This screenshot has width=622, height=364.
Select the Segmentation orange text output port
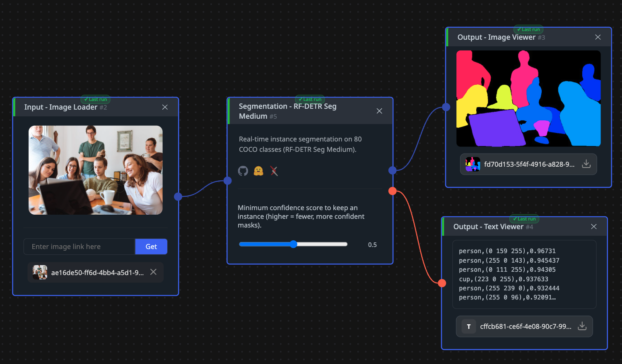(x=393, y=191)
